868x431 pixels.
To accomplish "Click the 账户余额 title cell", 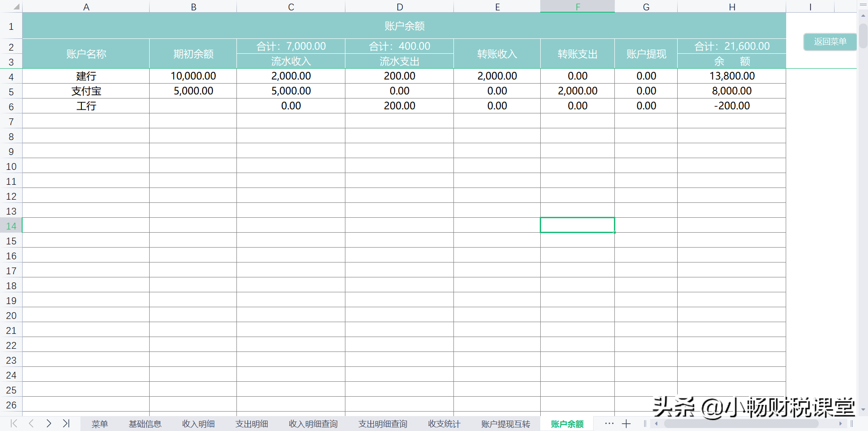I will 404,26.
